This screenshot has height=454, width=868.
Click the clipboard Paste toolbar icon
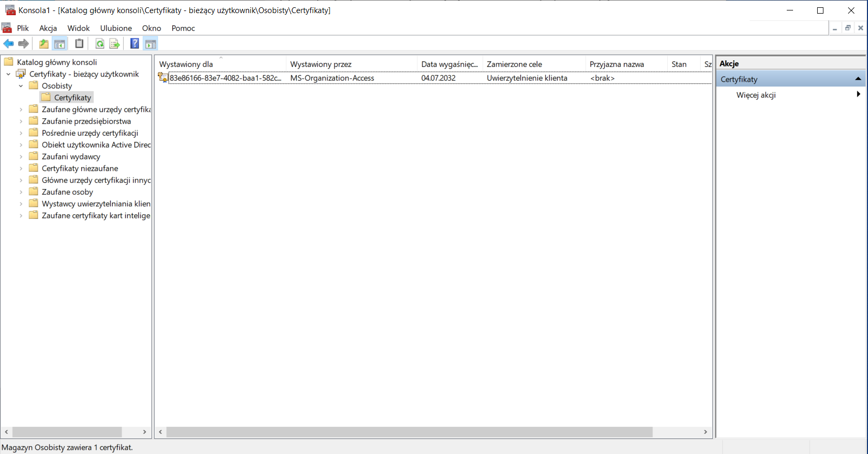[x=79, y=44]
